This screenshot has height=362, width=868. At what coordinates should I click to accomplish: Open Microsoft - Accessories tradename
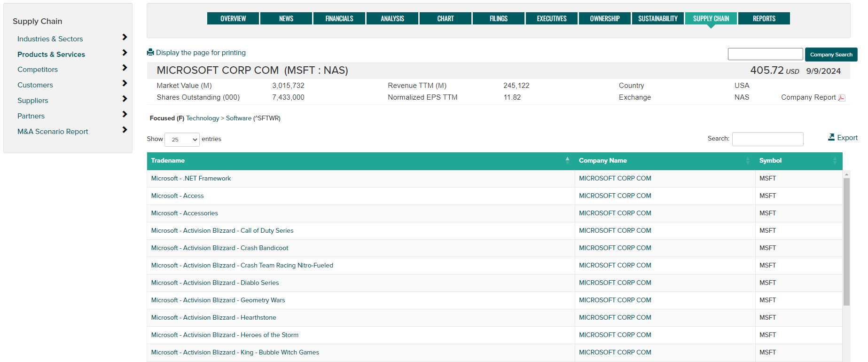pos(185,213)
